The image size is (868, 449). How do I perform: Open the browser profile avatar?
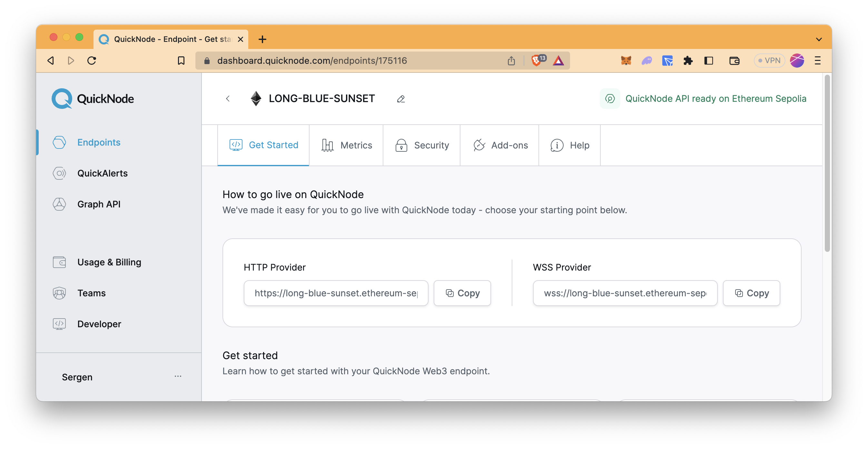point(797,61)
